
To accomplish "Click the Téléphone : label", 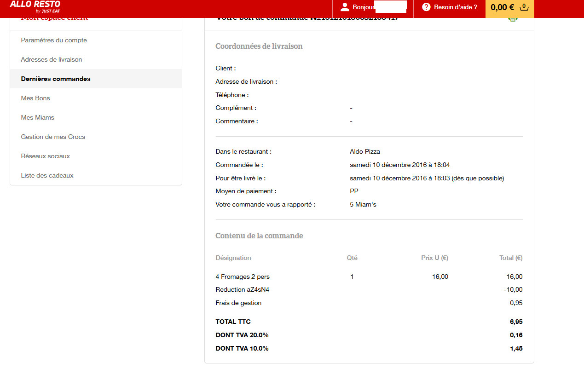I will click(x=232, y=95).
